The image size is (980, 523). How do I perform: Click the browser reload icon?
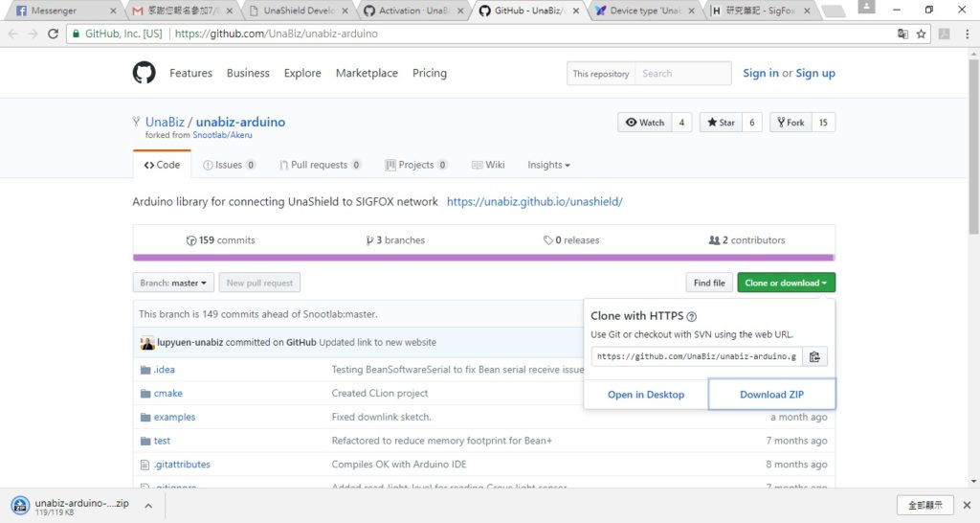(x=54, y=34)
